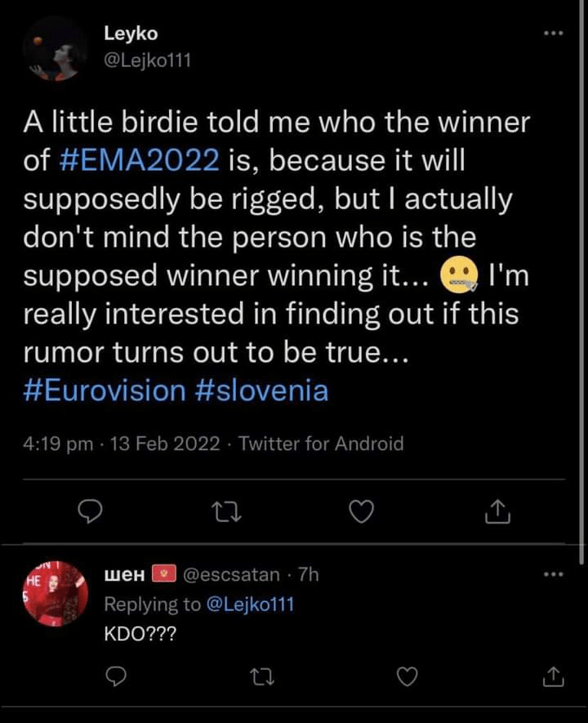Retweet Leyko's main tweet
588x723 pixels.
(223, 511)
